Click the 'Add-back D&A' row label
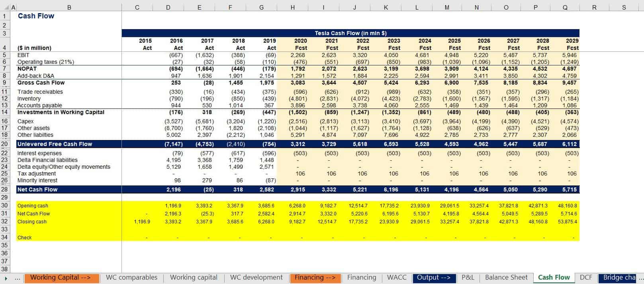The width and height of the screenshot is (644, 284). [x=36, y=76]
